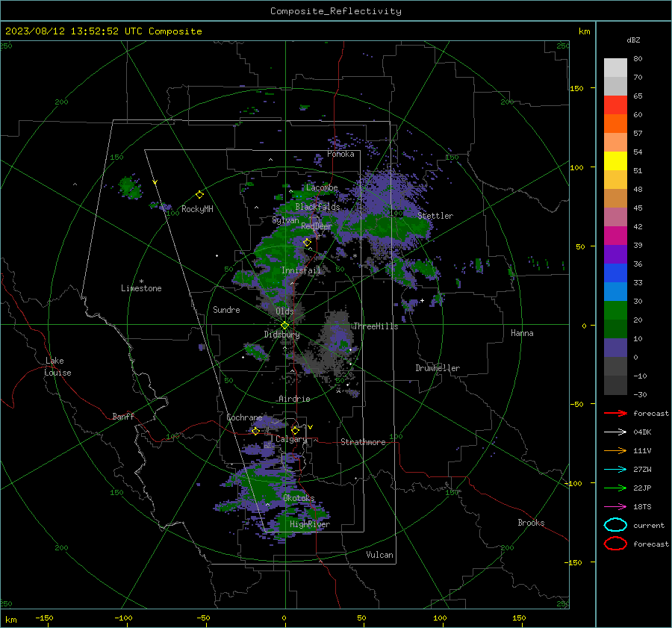Image resolution: width=672 pixels, height=628 pixels.
Task: Click the Olds city label
Action: (x=284, y=311)
